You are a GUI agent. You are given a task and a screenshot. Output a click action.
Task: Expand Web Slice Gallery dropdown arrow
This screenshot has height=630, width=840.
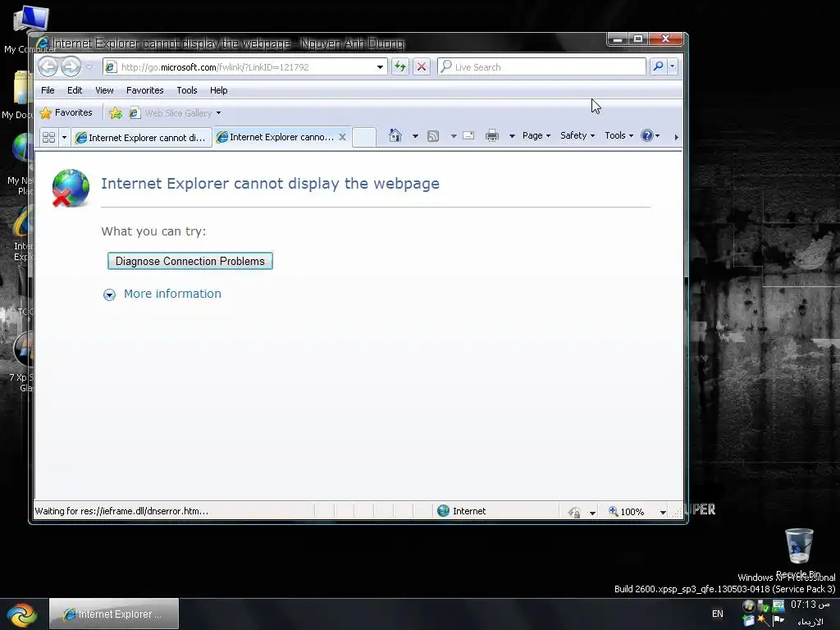(218, 113)
